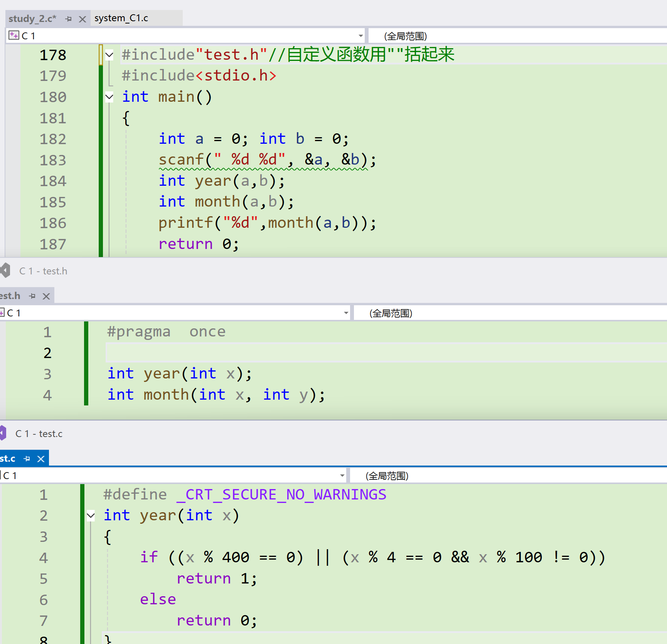Click 'return 1;' on line 5 of test.c
The width and height of the screenshot is (667, 644).
click(217, 578)
